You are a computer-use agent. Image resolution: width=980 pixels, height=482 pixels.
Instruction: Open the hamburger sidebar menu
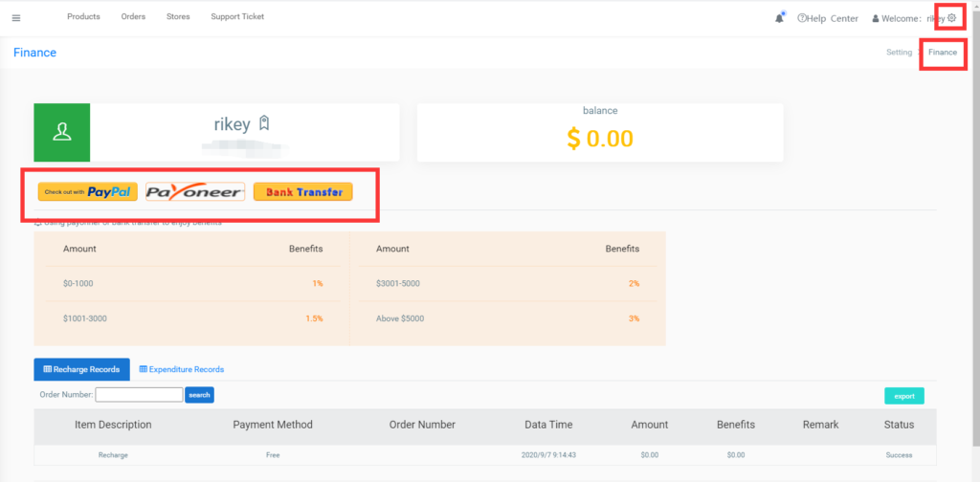pos(16,18)
